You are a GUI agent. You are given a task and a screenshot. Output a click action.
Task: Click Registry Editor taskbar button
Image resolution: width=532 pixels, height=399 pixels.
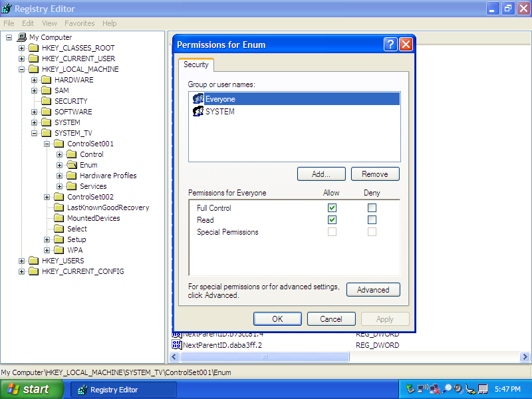point(124,390)
